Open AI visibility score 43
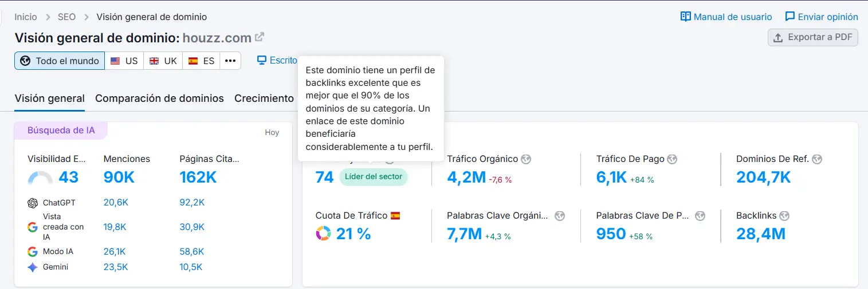This screenshot has width=868, height=289. [68, 177]
